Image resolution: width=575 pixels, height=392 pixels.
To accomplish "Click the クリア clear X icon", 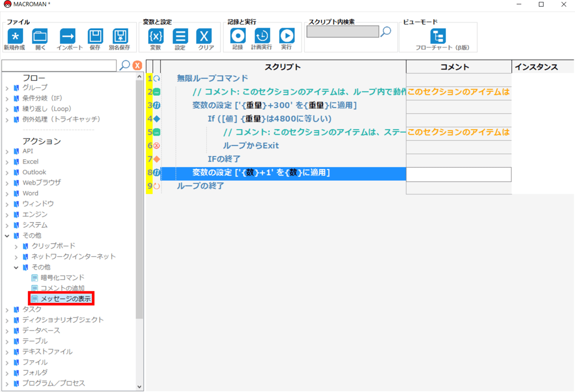I will [x=204, y=36].
